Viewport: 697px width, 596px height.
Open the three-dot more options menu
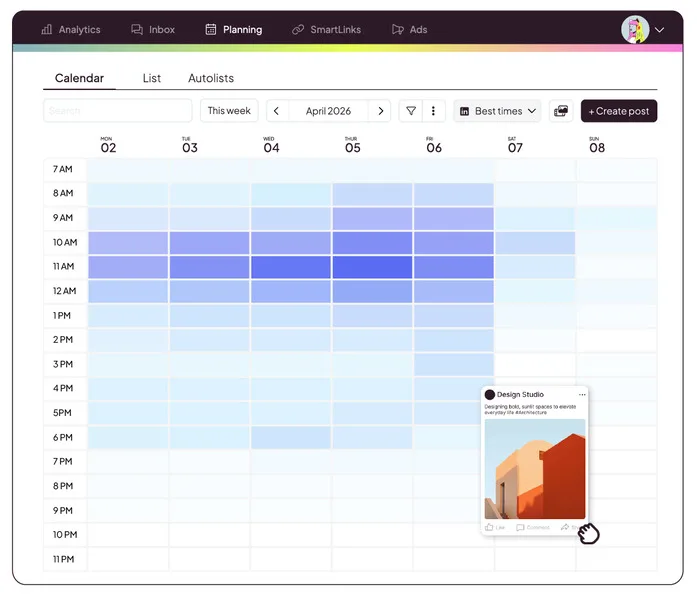coord(433,111)
